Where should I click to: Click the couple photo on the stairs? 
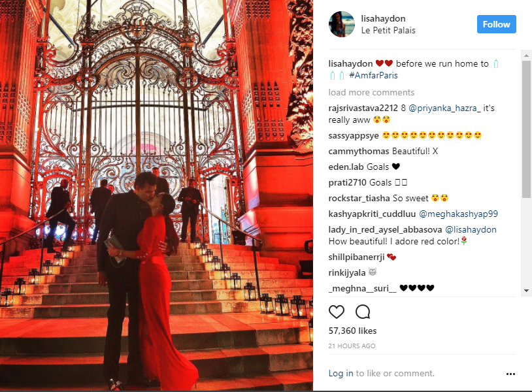tap(156, 195)
